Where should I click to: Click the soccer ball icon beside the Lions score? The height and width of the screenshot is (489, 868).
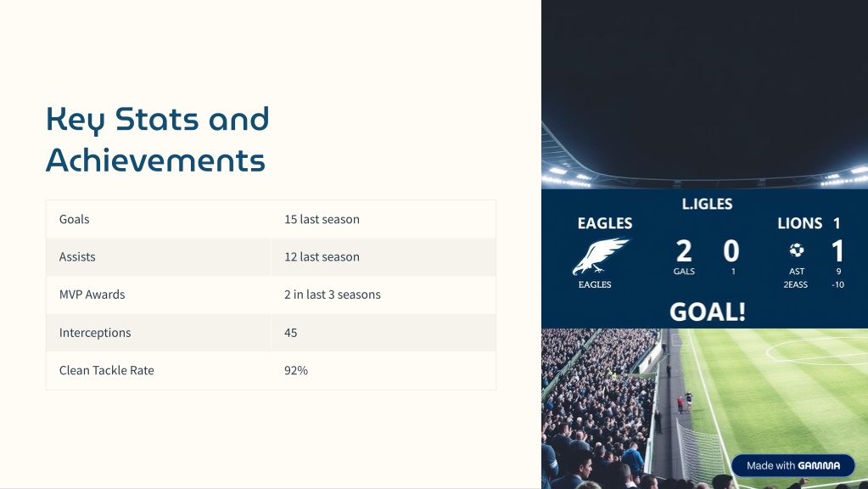pos(797,250)
